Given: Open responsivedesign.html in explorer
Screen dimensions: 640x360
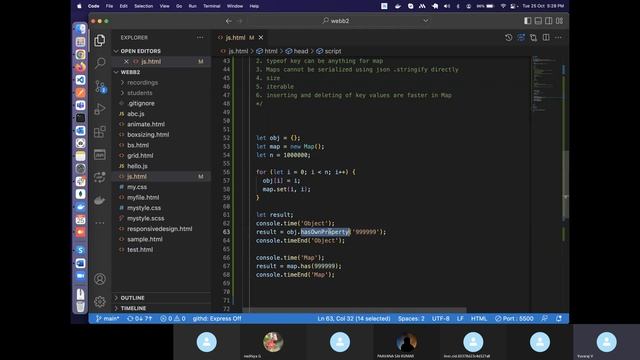Looking at the screenshot, I should click(160, 229).
